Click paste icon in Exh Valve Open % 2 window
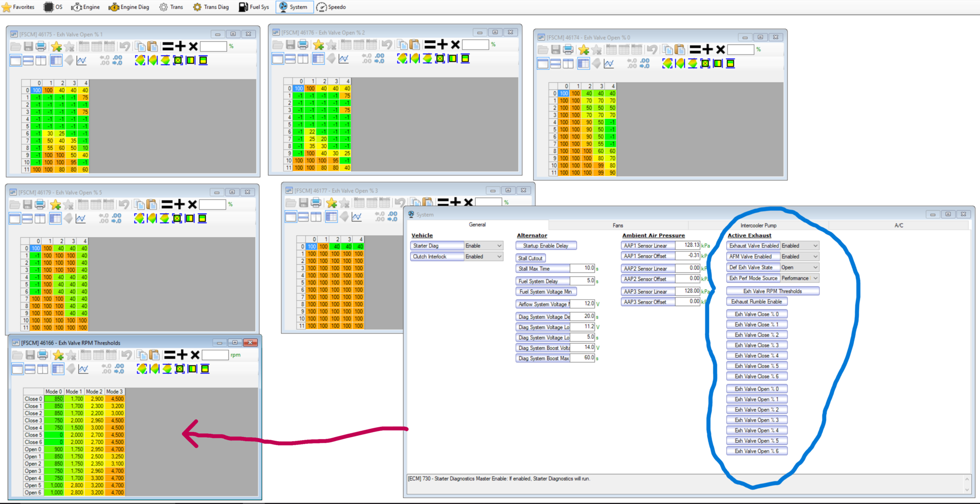The image size is (980, 504). pyautogui.click(x=414, y=45)
